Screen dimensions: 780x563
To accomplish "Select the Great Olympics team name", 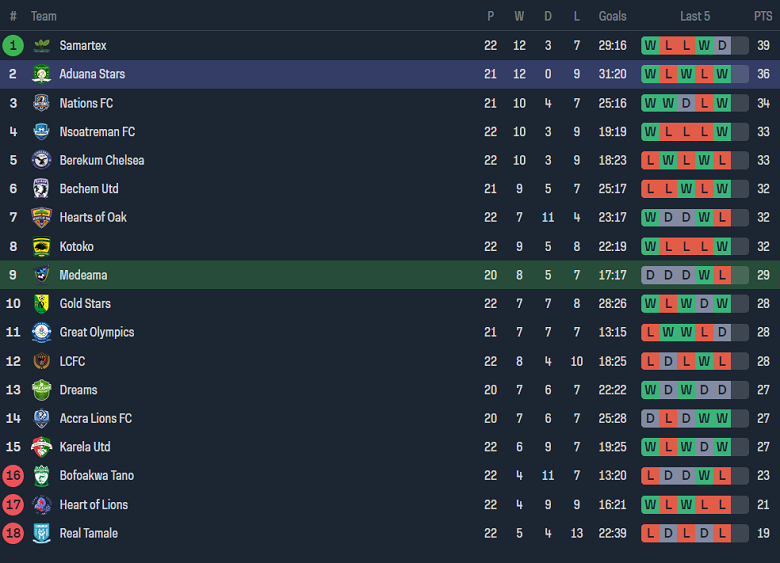I will pyautogui.click(x=97, y=332).
